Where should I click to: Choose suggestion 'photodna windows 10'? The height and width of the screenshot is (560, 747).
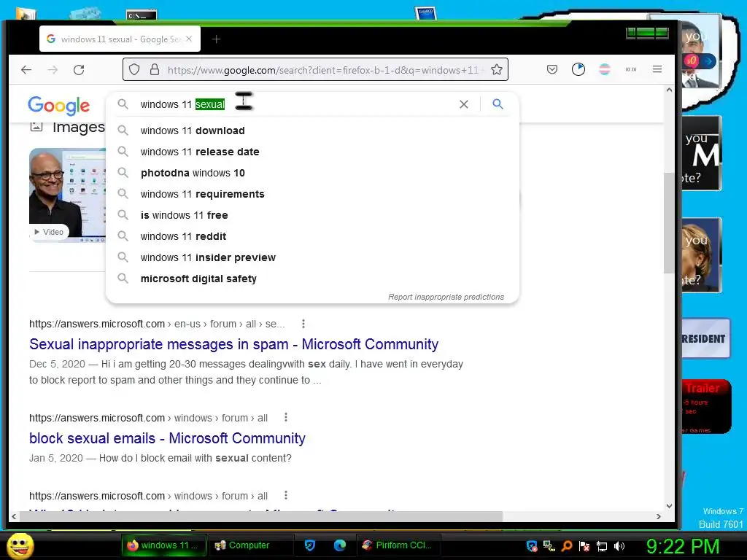tap(312, 173)
